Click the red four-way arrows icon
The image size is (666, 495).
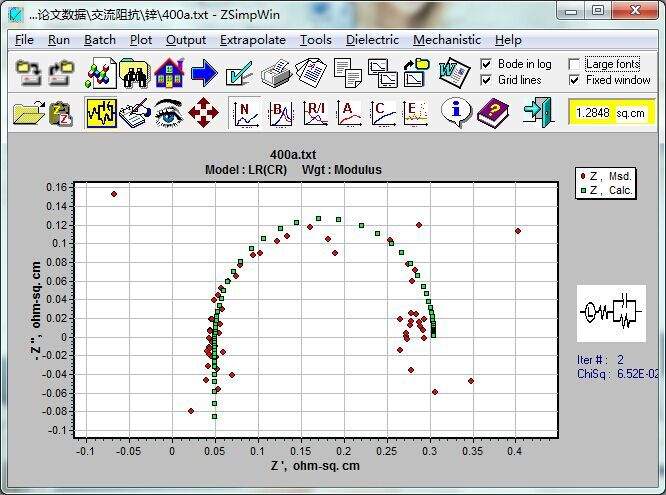pyautogui.click(x=203, y=113)
